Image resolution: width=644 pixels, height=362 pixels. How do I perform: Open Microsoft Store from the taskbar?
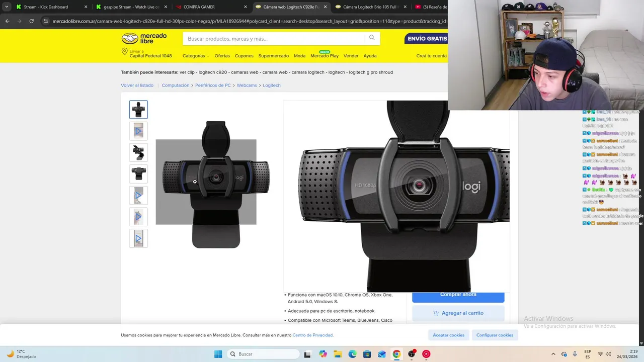(x=367, y=354)
